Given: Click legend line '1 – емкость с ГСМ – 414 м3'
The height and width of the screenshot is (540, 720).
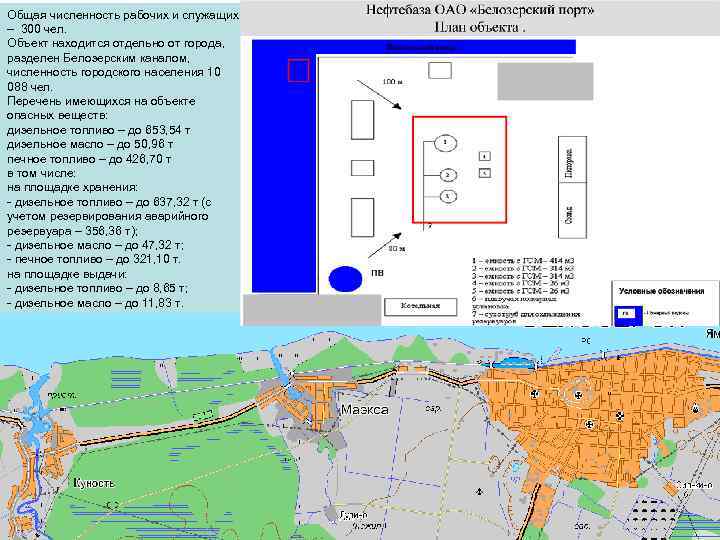Looking at the screenshot, I should [523, 261].
